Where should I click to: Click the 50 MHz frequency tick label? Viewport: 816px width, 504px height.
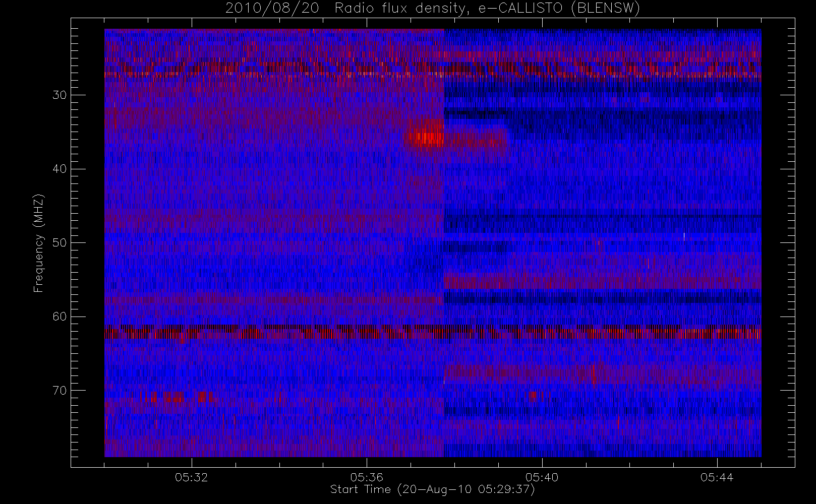point(60,243)
